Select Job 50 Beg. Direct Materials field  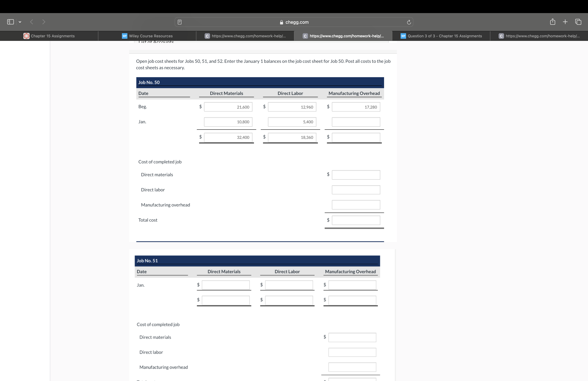point(228,107)
